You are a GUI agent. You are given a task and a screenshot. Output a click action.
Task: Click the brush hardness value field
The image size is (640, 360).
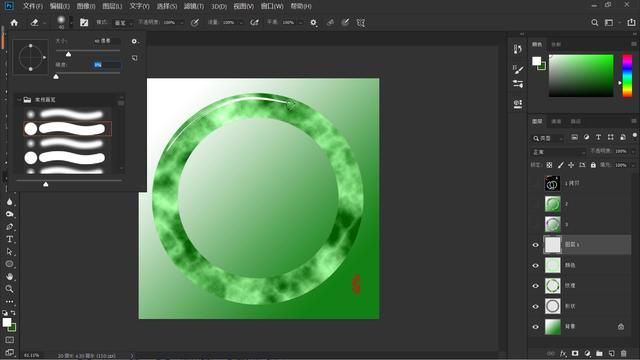(x=106, y=64)
